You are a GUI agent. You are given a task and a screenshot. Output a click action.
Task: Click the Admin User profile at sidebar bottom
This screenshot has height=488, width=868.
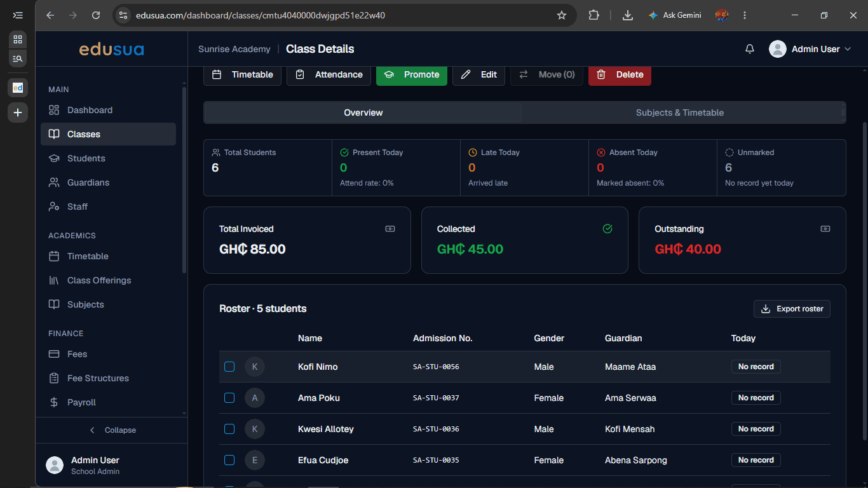[x=111, y=465]
